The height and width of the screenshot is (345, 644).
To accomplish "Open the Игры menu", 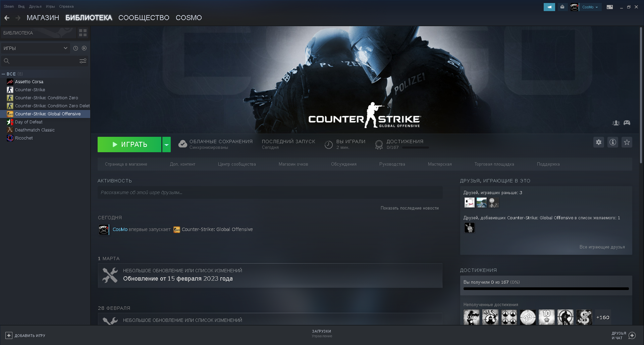I will click(50, 6).
